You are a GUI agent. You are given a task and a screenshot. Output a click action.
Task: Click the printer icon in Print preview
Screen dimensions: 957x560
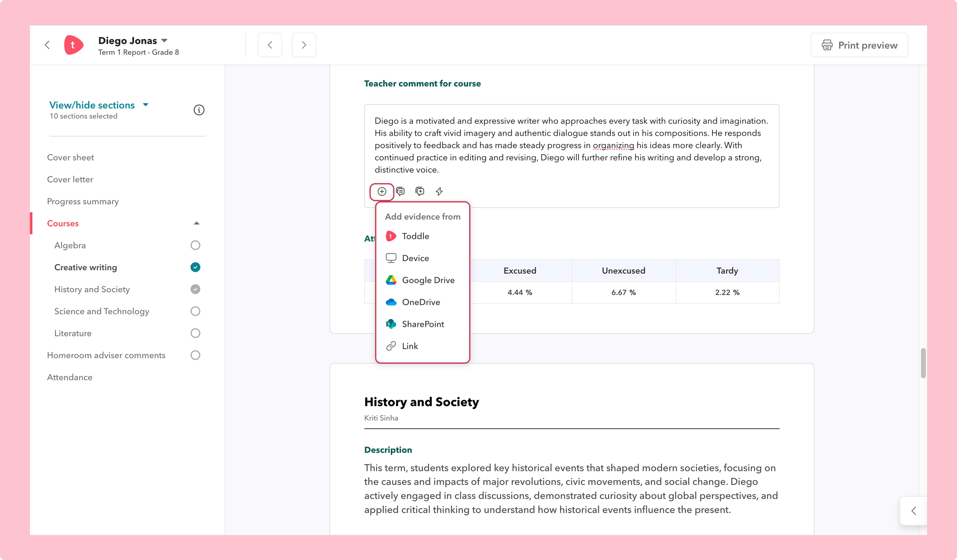coord(827,45)
